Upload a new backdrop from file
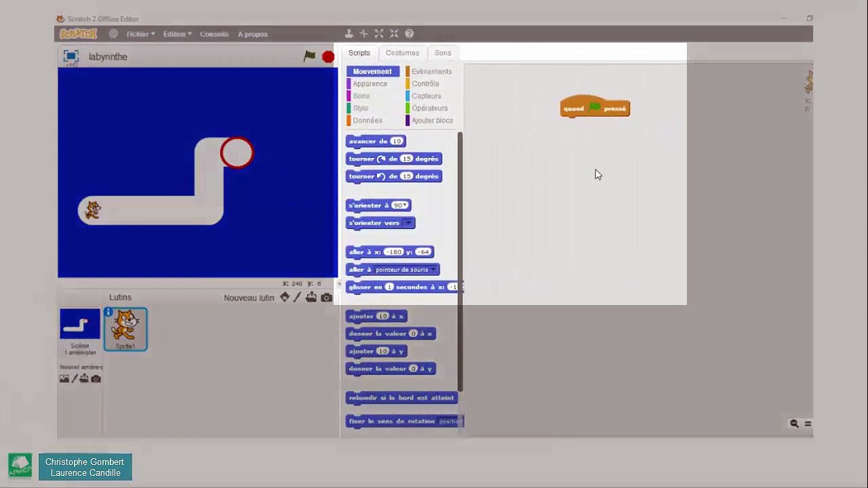868x488 pixels. (x=84, y=379)
